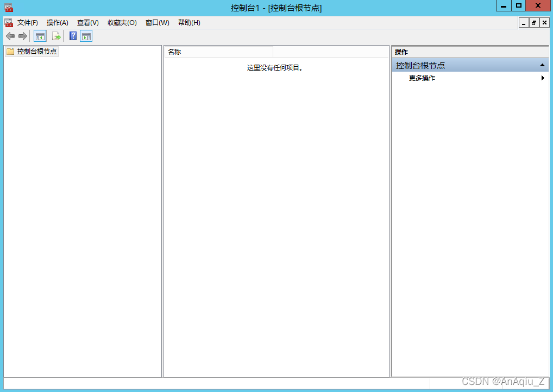Toggle the show/hide action pane icon
Screen dimensions: 553x392
86,36
